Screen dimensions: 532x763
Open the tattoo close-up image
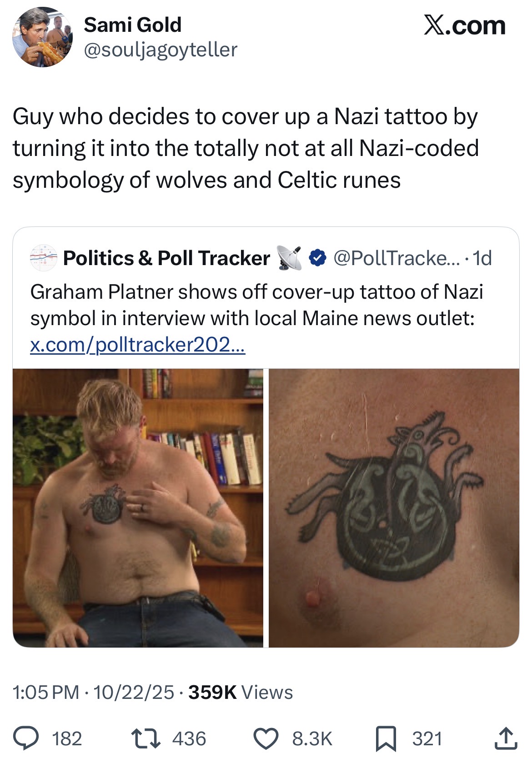tap(394, 508)
